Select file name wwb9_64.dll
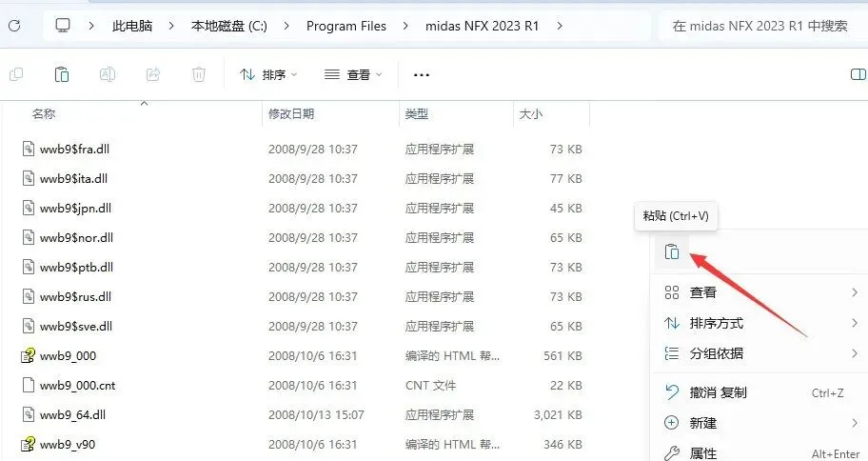Screen dimensions: 868x461 [x=72, y=414]
